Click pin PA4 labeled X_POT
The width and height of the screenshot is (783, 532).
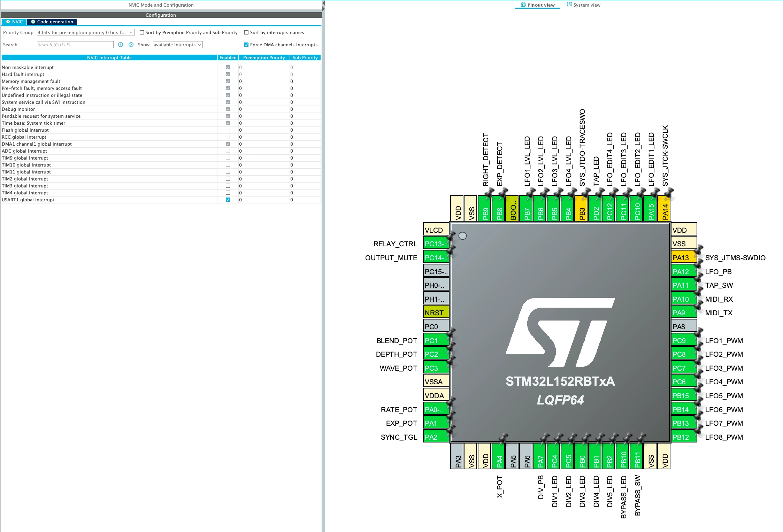pyautogui.click(x=499, y=456)
